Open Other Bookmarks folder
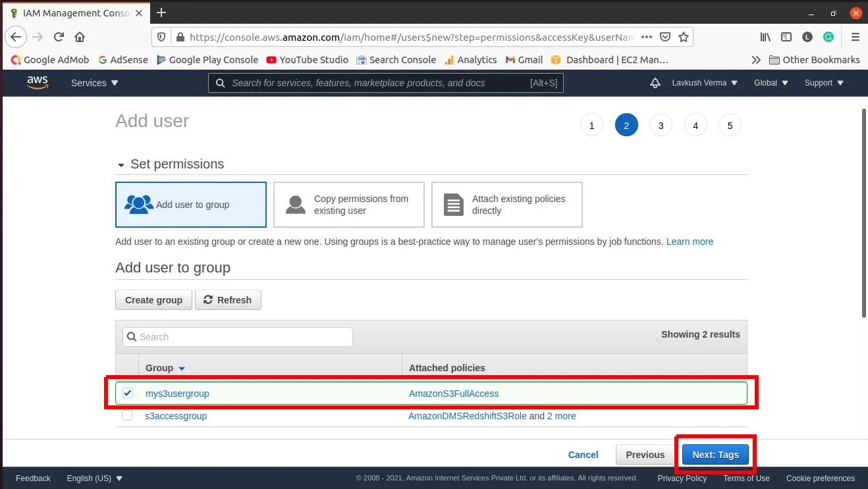 (x=815, y=59)
